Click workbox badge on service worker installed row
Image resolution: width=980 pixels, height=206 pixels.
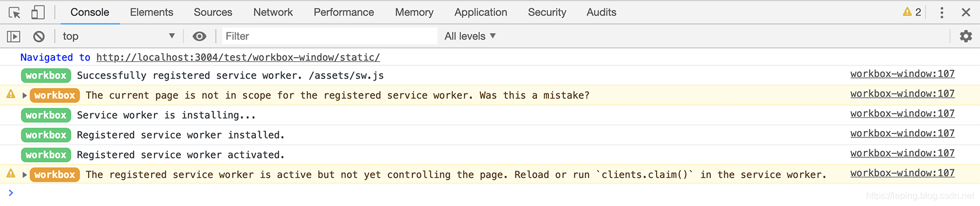pyautogui.click(x=46, y=135)
